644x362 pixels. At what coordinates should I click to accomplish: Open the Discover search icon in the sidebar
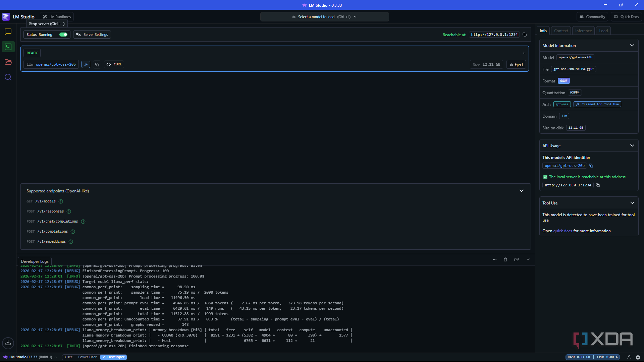(8, 77)
